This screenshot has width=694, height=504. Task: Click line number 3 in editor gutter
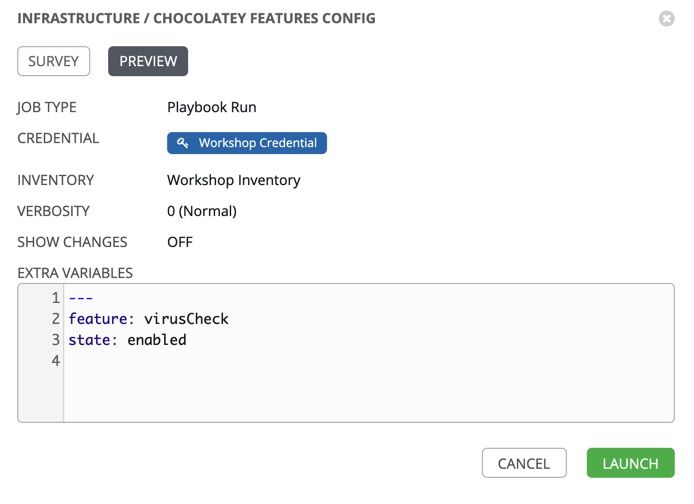[56, 340]
